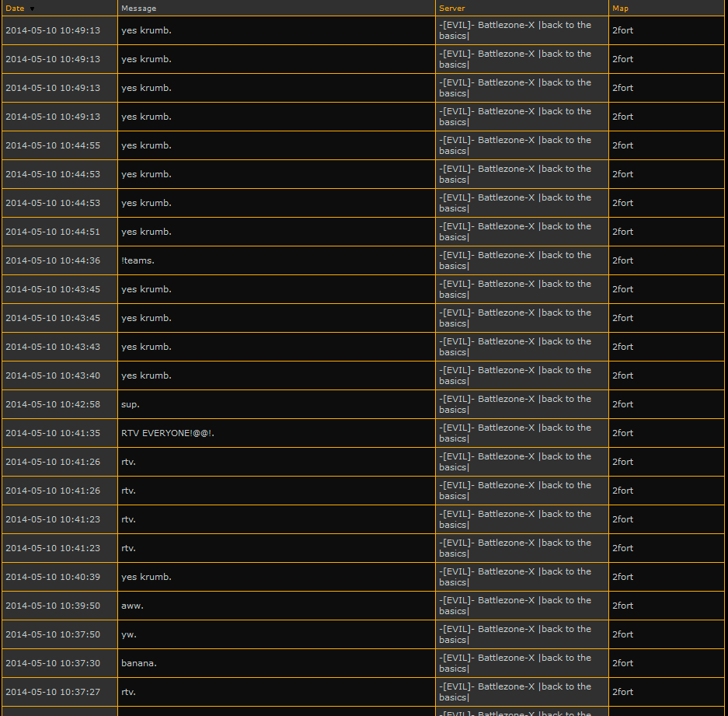Click the 'banana.' message cell

(139, 663)
